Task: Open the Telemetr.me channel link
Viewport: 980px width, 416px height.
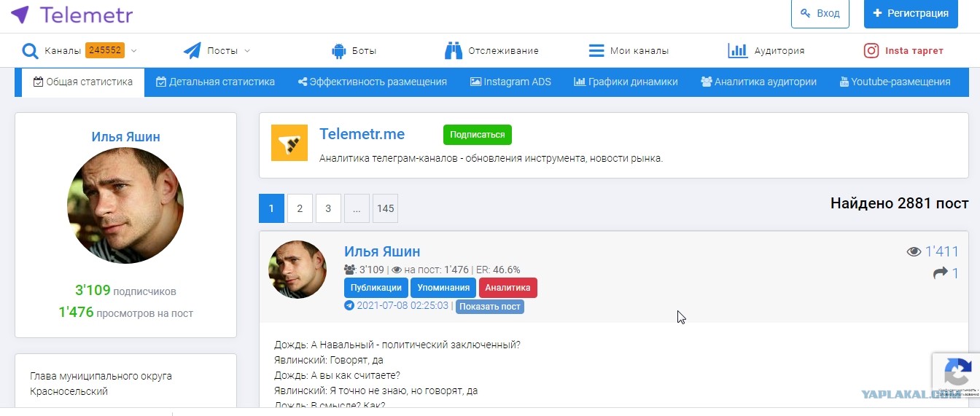Action: coord(362,134)
